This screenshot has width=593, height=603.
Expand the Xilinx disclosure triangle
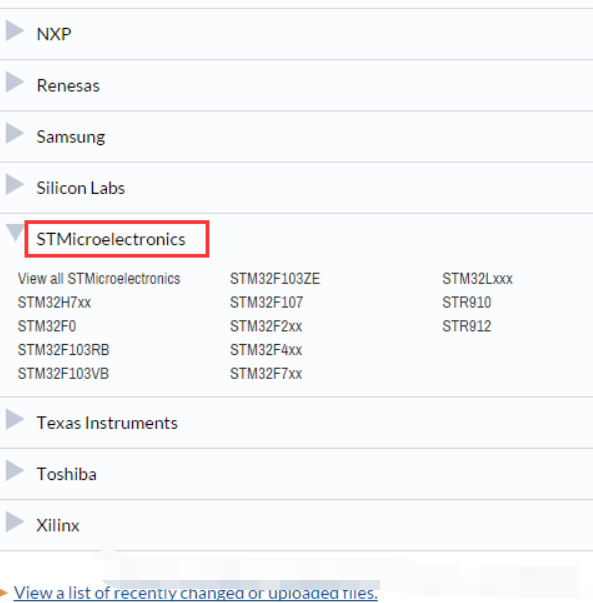click(15, 522)
